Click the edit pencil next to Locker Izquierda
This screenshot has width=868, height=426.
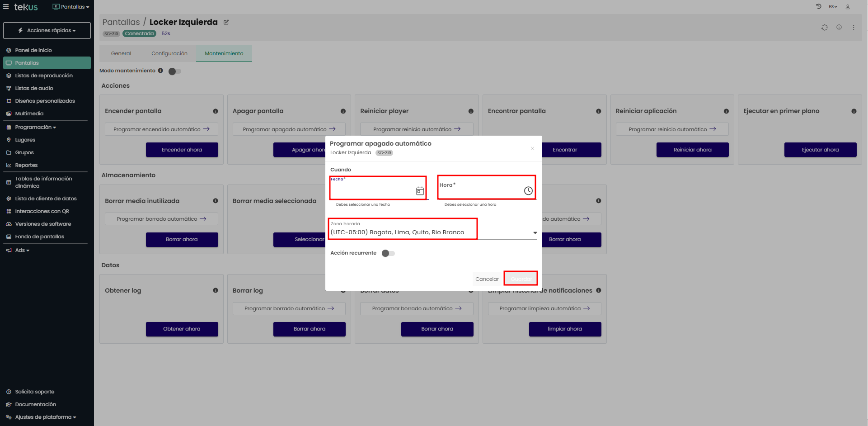pos(226,22)
